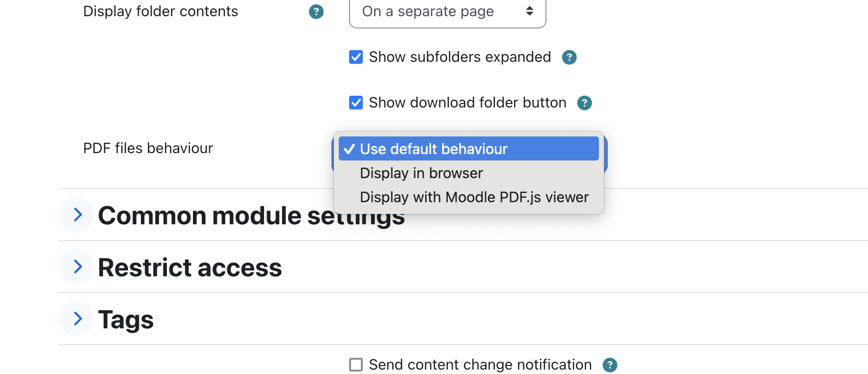This screenshot has width=868, height=374.
Task: Expand the Restrict access section heading
Action: coord(190,267)
